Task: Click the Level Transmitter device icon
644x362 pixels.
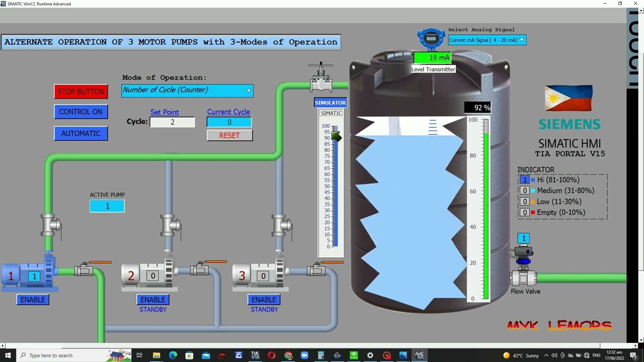Action: click(431, 39)
